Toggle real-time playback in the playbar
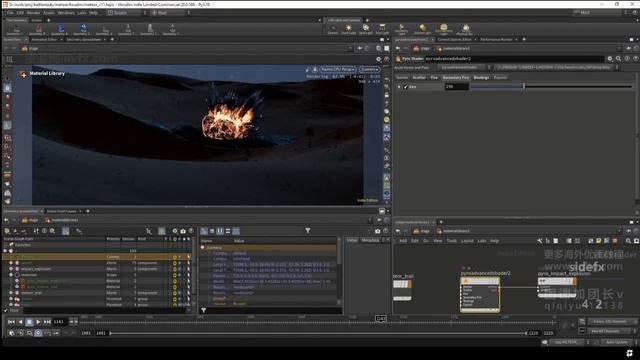This screenshot has width=640, height=360. pos(38,333)
